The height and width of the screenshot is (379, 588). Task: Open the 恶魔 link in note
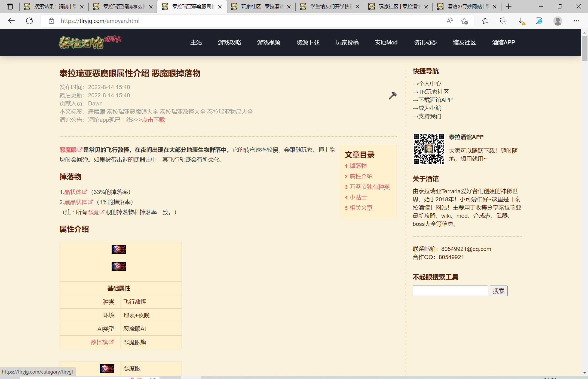tap(96, 212)
